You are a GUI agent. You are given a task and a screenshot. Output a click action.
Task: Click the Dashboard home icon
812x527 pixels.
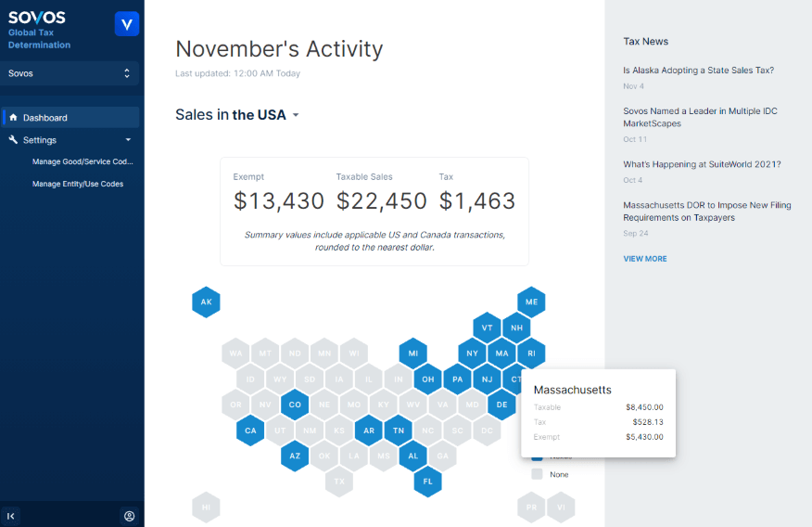pos(13,118)
